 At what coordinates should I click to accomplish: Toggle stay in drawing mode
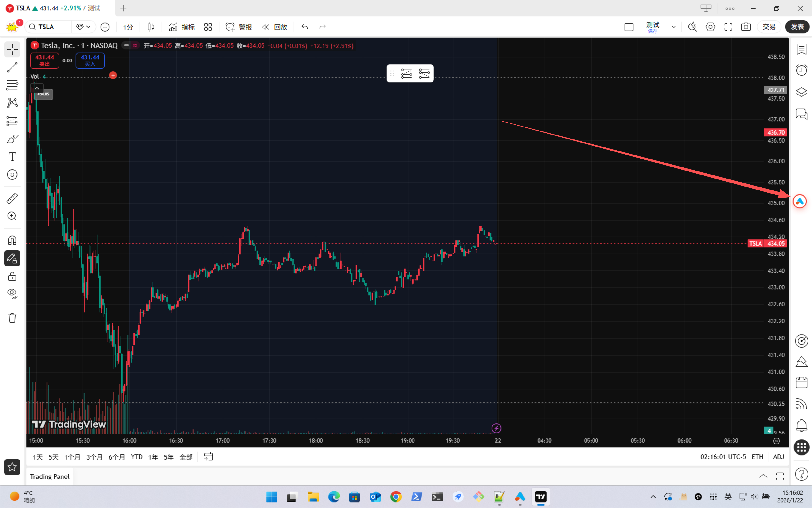click(12, 258)
